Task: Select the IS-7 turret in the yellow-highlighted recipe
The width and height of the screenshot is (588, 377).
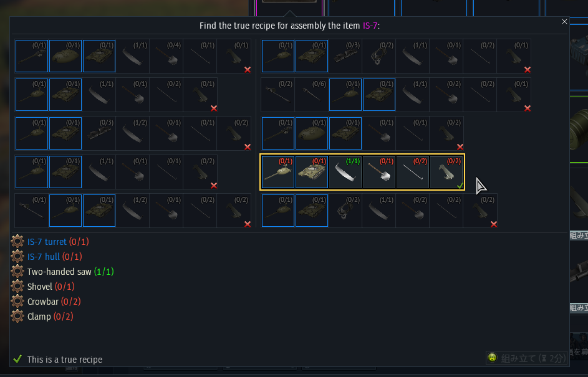Action: pos(278,172)
